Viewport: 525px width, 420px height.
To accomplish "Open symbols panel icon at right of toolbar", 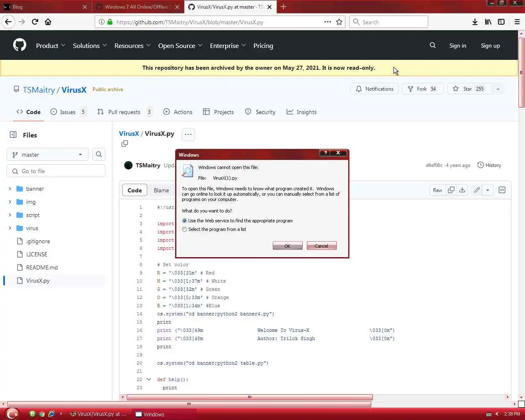I will click(x=502, y=190).
